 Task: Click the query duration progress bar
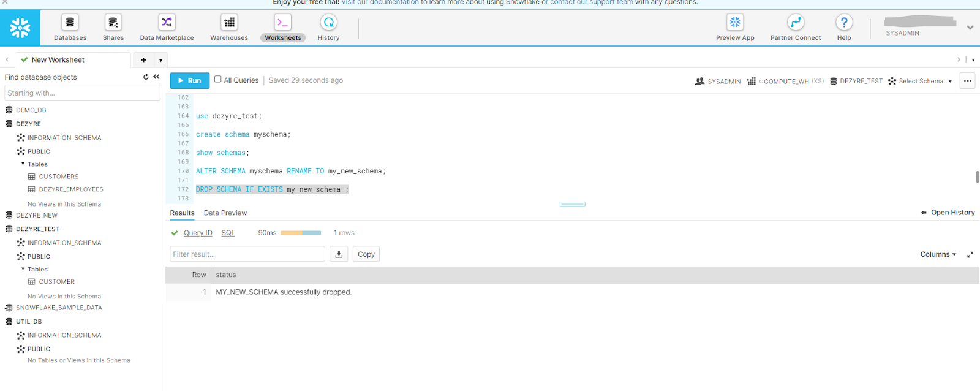coord(301,233)
